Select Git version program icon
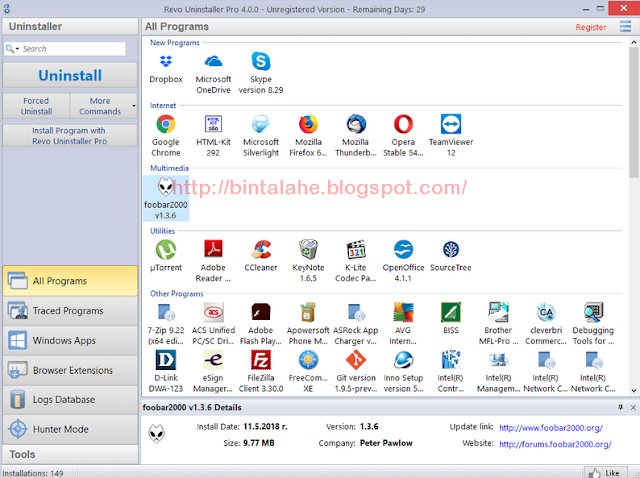The width and height of the screenshot is (640, 478). [x=356, y=360]
